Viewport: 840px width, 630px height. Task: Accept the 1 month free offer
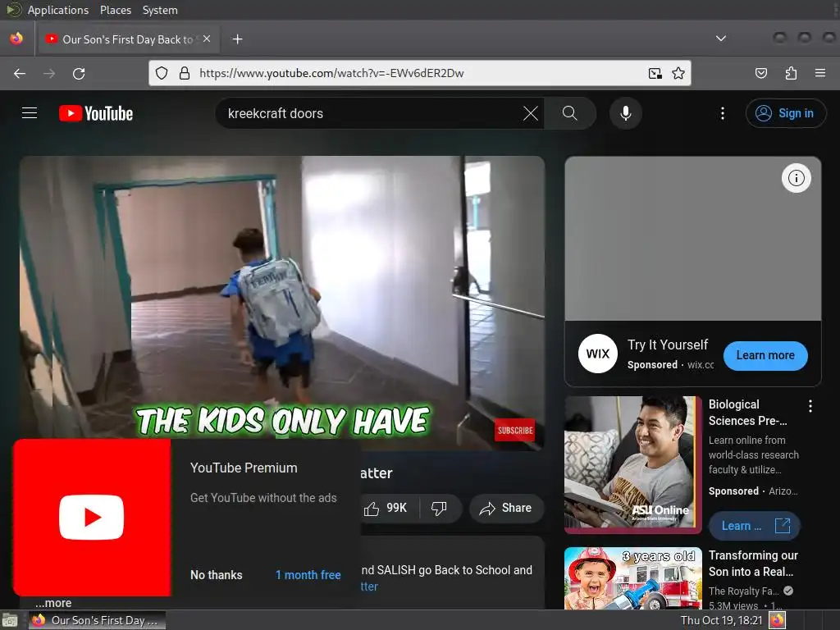pyautogui.click(x=308, y=575)
